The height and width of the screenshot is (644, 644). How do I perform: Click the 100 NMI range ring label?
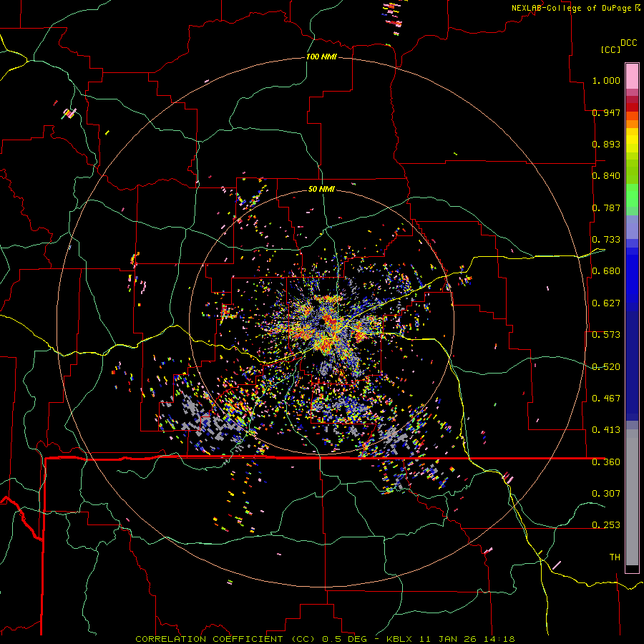321,57
